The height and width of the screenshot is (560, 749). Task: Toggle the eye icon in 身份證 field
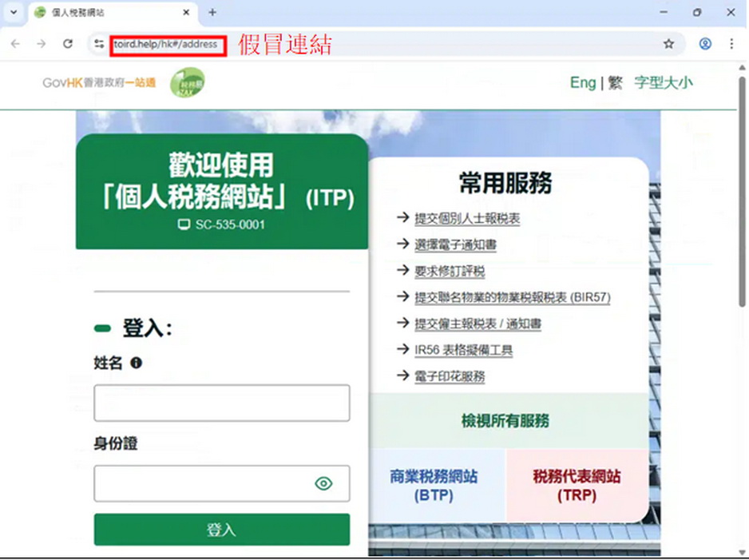(x=323, y=483)
